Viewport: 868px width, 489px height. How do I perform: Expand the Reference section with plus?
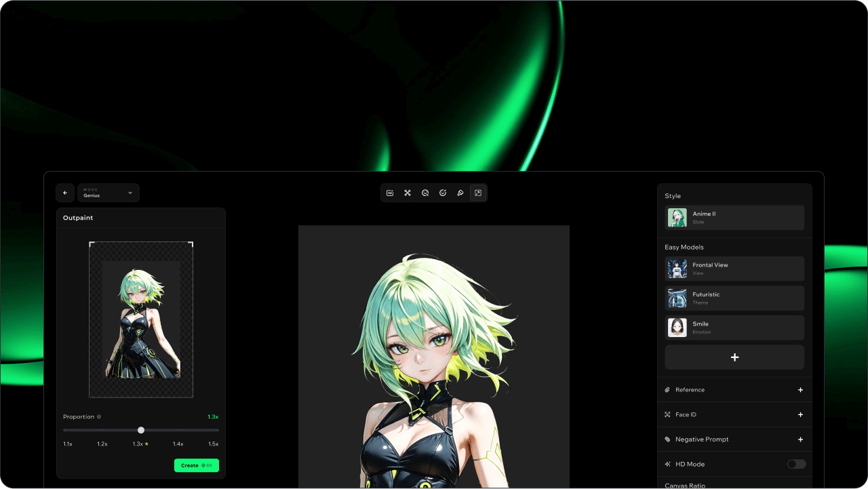pos(800,390)
